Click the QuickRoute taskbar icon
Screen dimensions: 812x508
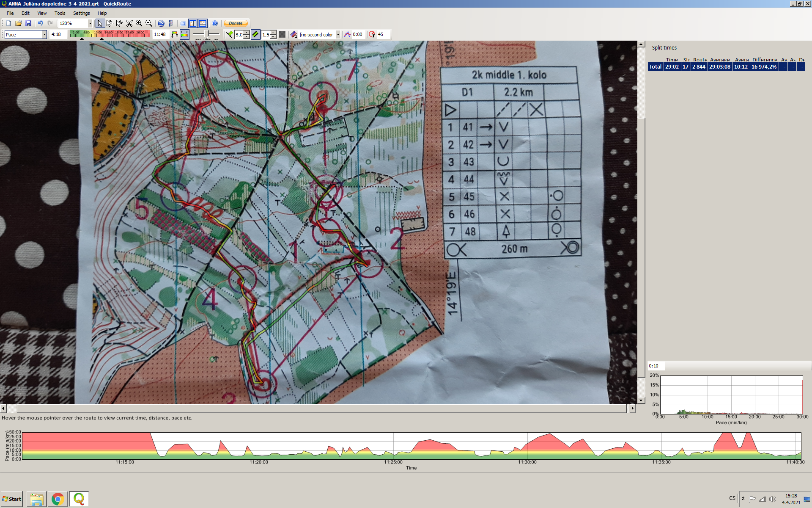pyautogui.click(x=79, y=499)
